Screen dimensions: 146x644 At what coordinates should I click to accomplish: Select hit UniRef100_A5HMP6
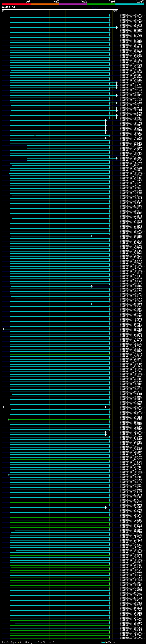131,289
